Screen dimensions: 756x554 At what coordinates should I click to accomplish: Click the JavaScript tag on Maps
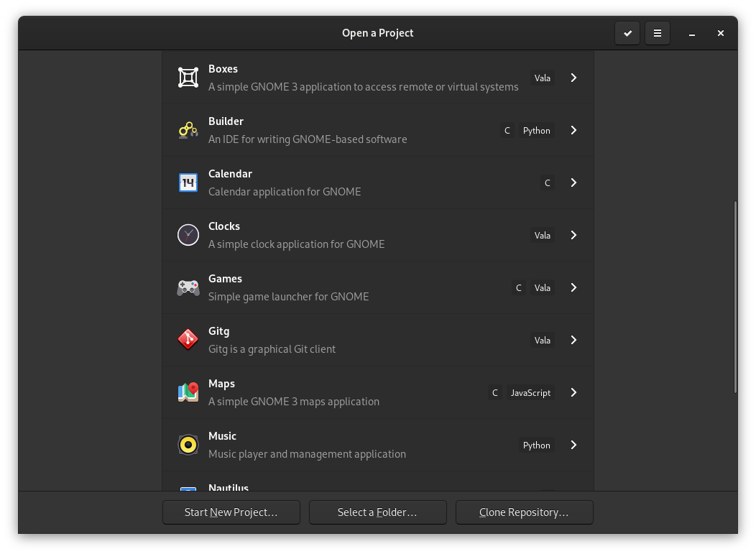(530, 393)
